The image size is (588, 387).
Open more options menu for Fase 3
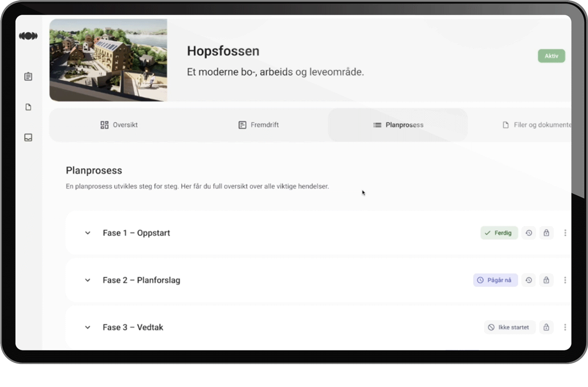click(565, 327)
